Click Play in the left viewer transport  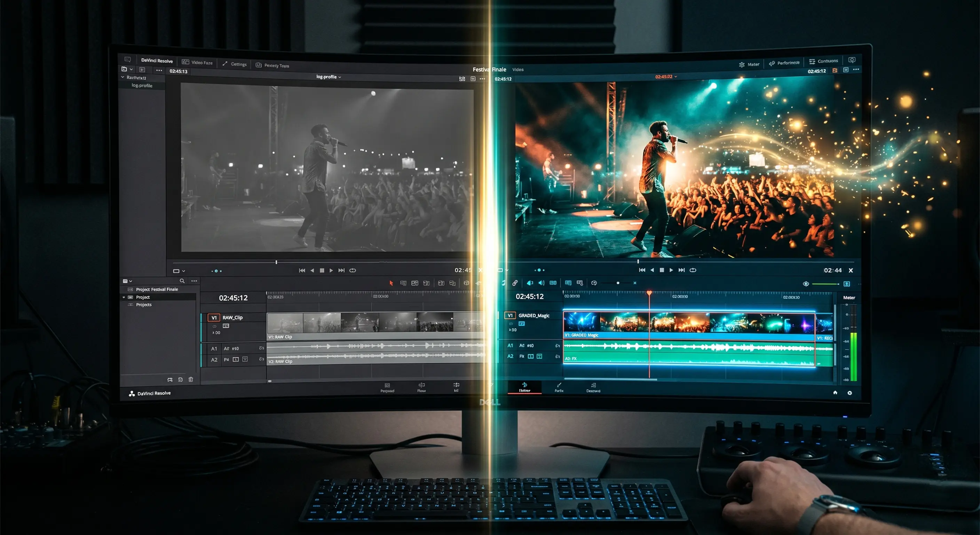(x=331, y=270)
